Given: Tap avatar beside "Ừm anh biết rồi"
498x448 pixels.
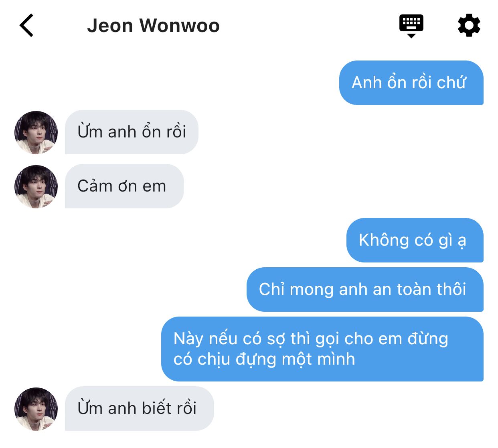Looking at the screenshot, I should (x=36, y=409).
